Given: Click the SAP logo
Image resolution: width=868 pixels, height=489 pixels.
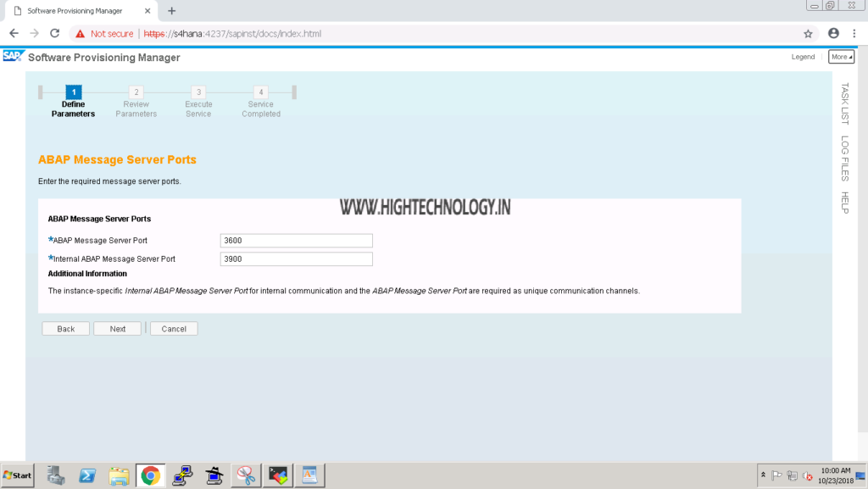Looking at the screenshot, I should click(x=13, y=57).
